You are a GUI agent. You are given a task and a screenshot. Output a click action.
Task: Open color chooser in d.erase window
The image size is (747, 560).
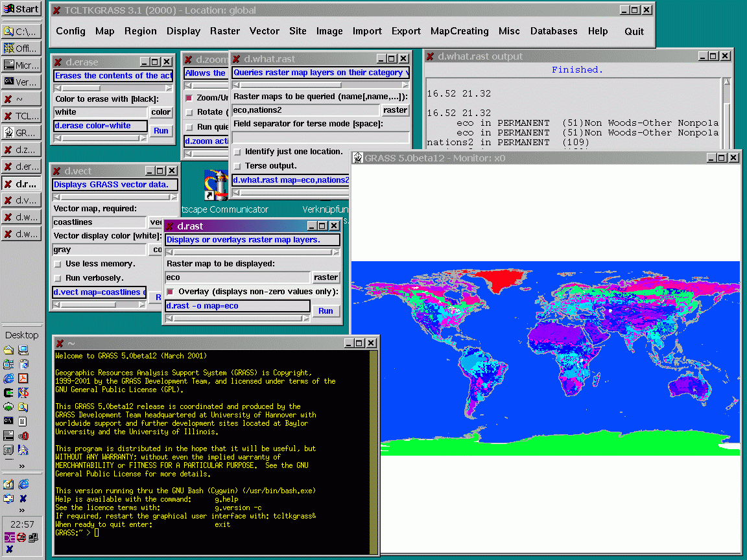[x=161, y=112]
